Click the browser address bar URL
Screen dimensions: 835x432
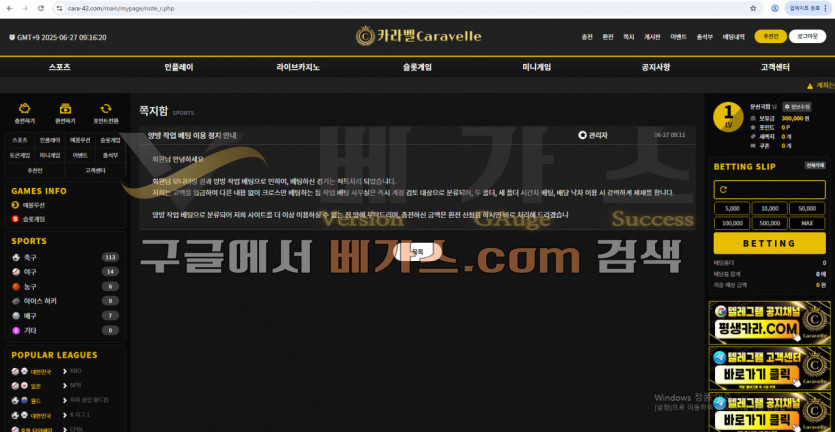[121, 9]
